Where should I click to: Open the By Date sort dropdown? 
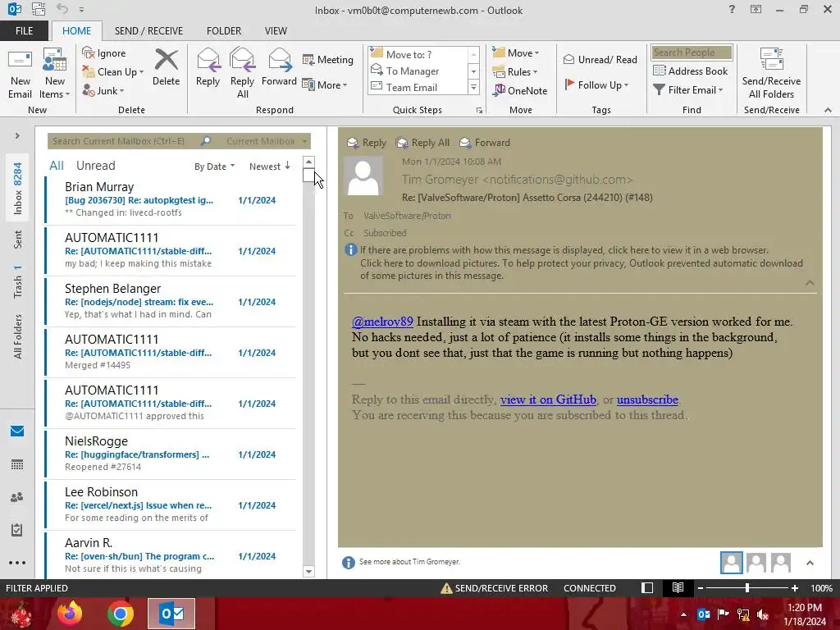click(x=214, y=167)
